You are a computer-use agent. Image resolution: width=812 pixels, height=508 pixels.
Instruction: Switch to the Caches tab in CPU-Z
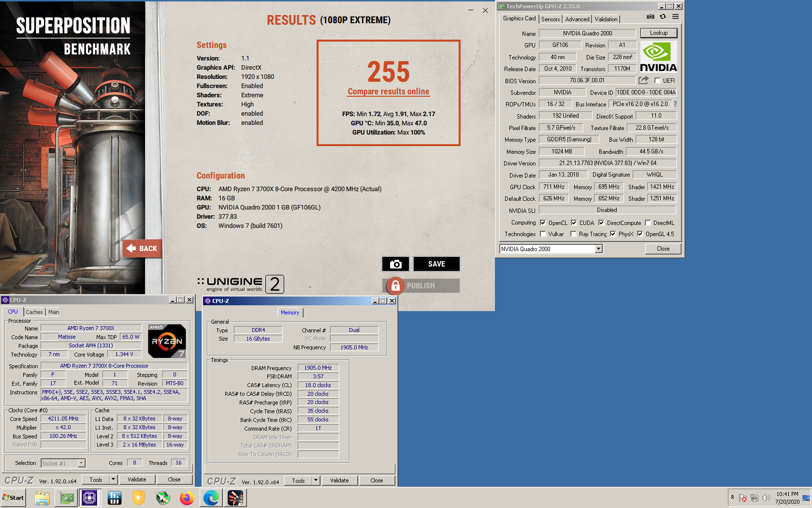[34, 312]
